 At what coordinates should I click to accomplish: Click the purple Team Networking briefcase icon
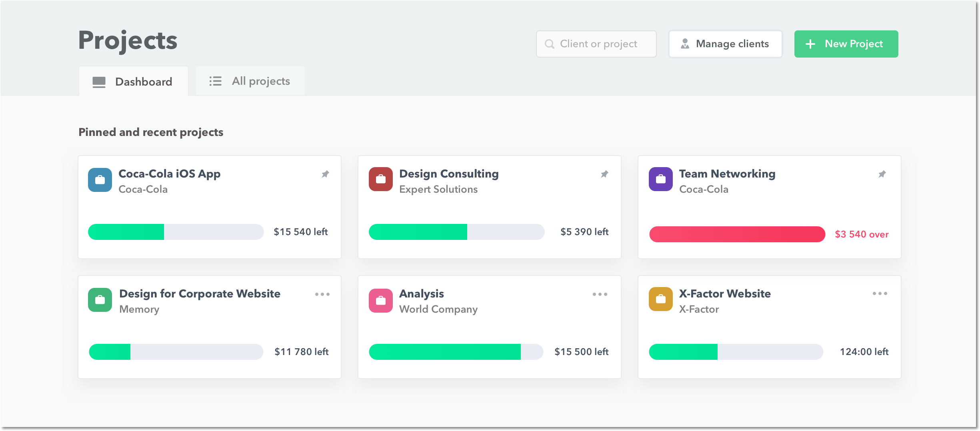click(660, 179)
